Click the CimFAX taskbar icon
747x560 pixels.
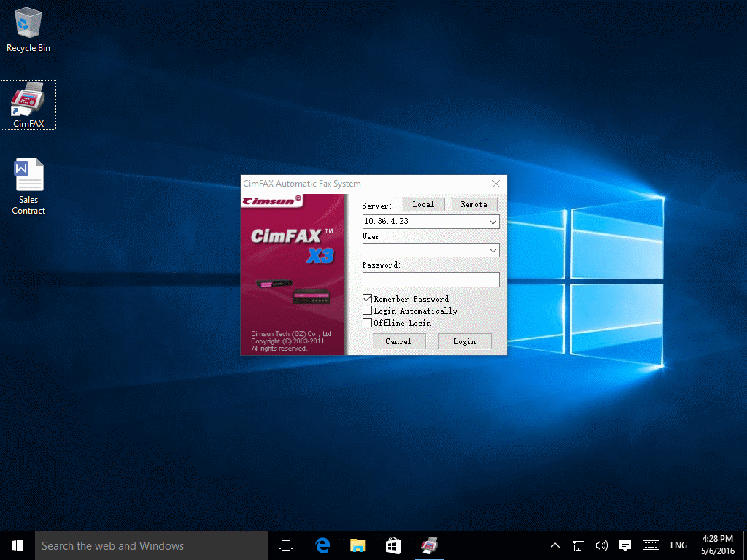tap(429, 545)
